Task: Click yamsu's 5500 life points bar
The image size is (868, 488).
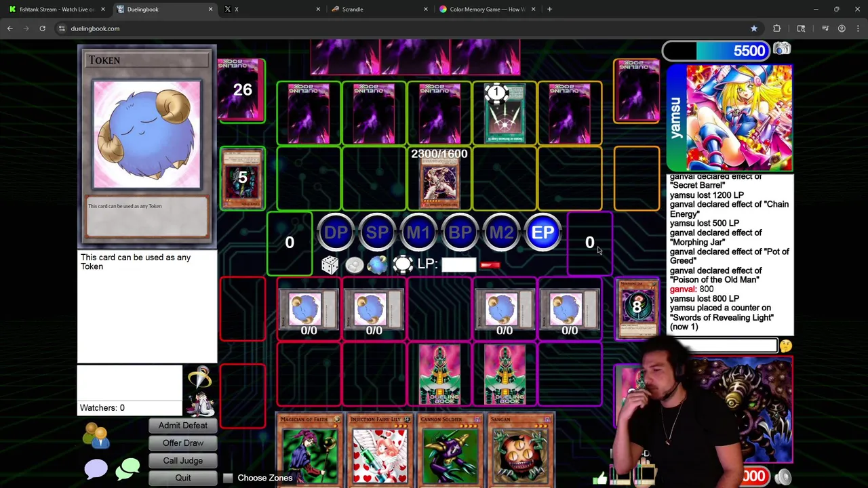Action: tap(715, 51)
